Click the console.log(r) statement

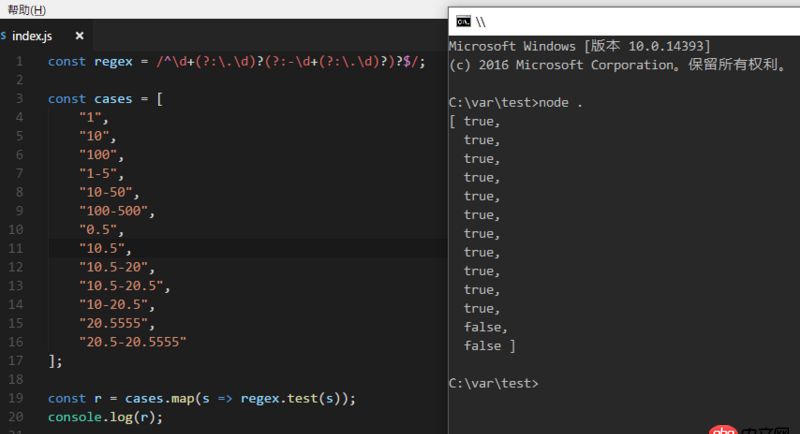pos(105,417)
